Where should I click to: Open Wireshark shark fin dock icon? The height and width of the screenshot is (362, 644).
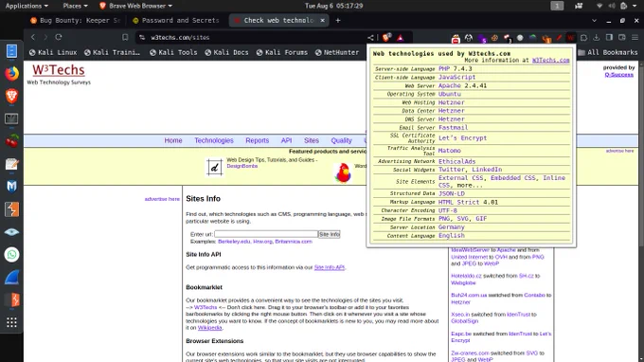point(11,278)
